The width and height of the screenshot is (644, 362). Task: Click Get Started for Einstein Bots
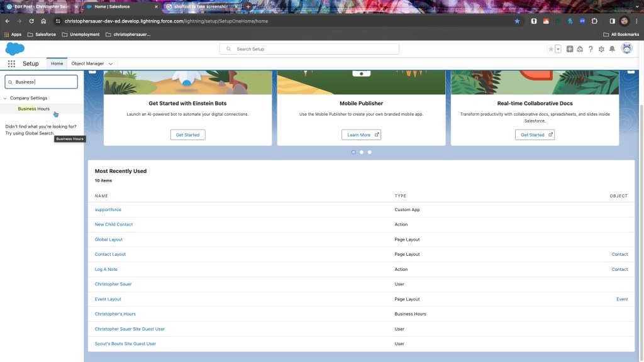pyautogui.click(x=187, y=134)
